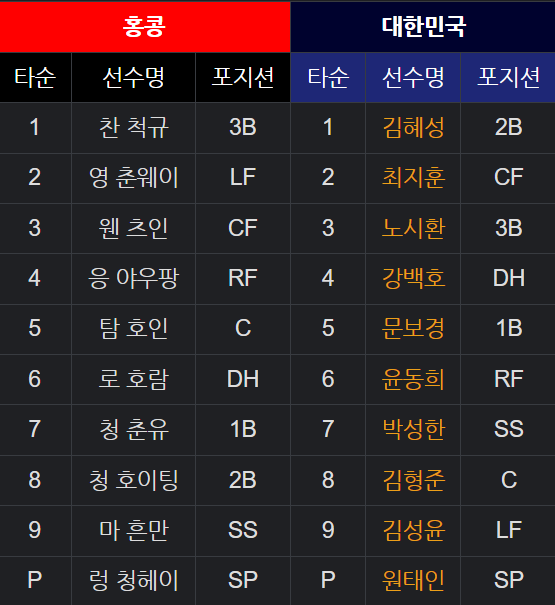This screenshot has width=555, height=605.
Task: Click CF position next to 최지훈
Action: (x=508, y=177)
